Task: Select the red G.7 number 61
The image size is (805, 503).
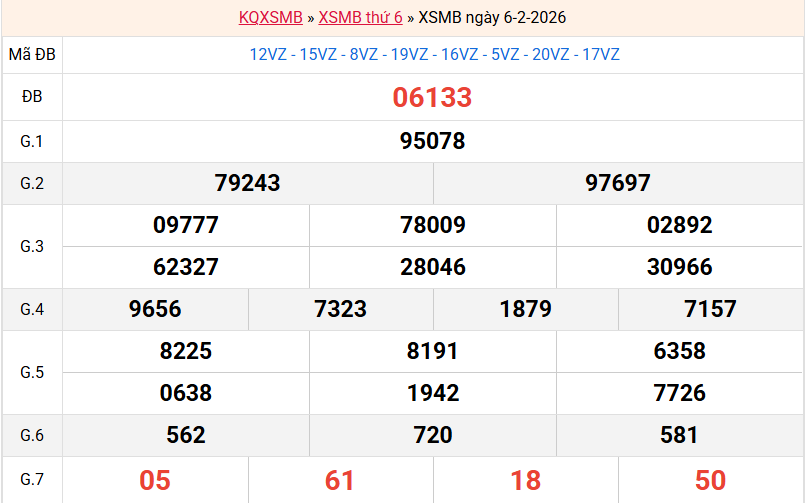Action: pos(340,480)
